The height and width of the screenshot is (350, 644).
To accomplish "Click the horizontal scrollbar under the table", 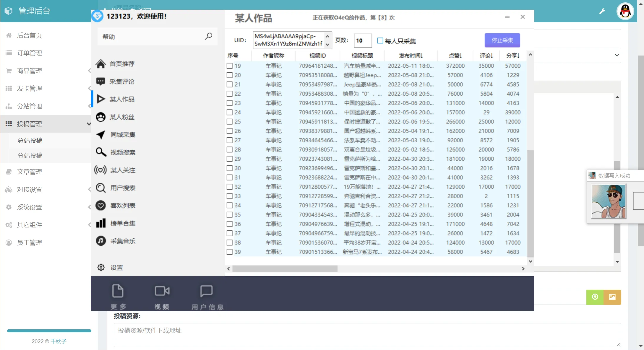I will (285, 269).
